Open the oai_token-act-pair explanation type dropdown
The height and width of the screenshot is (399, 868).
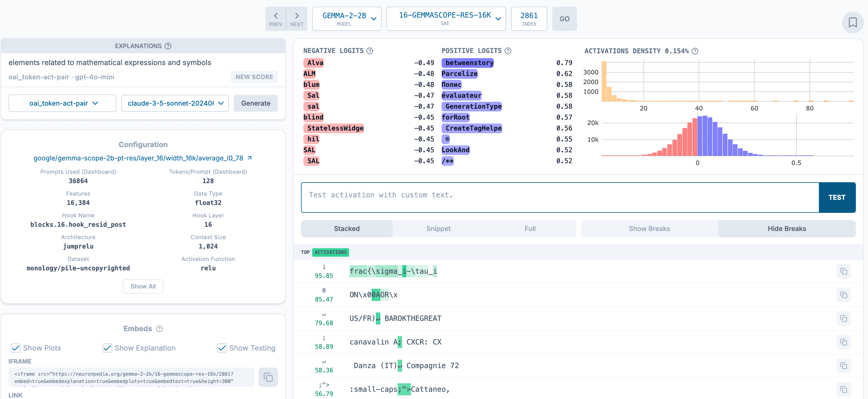(x=62, y=103)
